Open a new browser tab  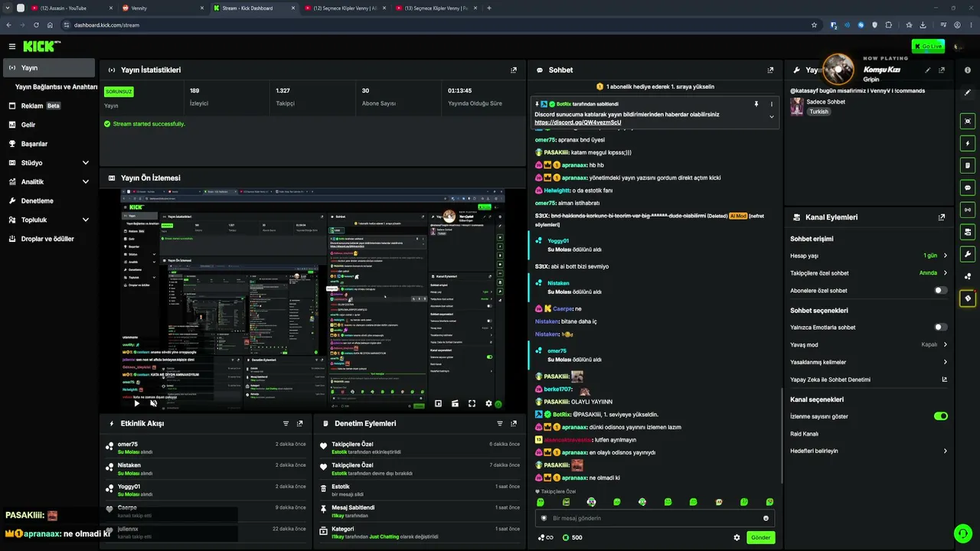click(x=489, y=8)
